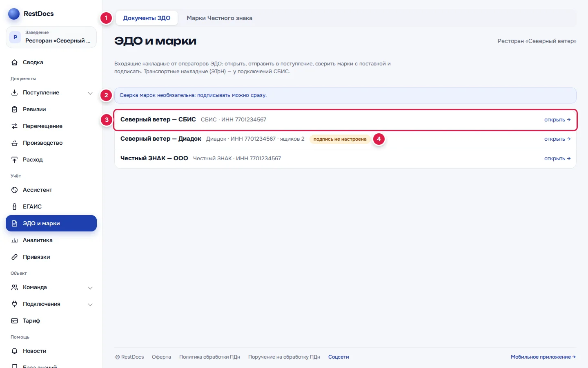Click header text Ресторан «Северный ветер»
Image resolution: width=588 pixels, height=368 pixels.
tap(537, 41)
